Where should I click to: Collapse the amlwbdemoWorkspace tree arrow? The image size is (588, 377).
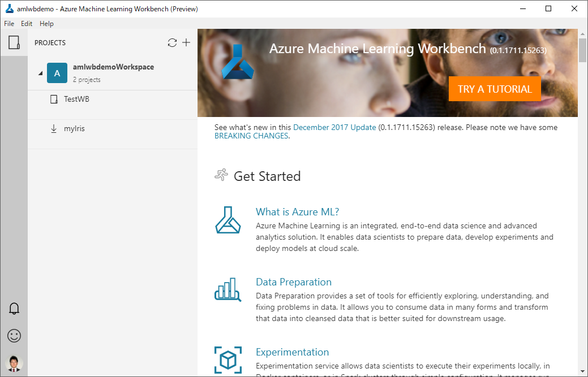click(x=40, y=73)
